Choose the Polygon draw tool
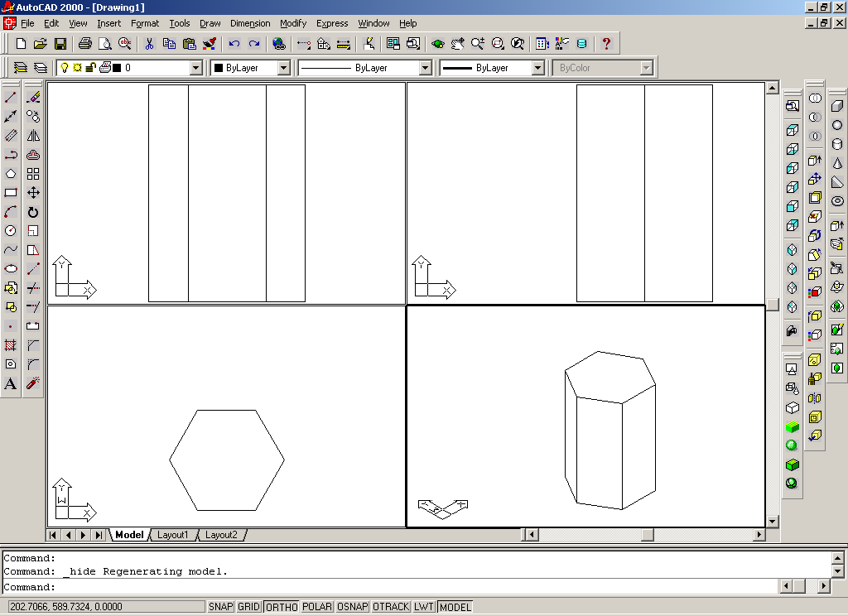 click(10, 174)
